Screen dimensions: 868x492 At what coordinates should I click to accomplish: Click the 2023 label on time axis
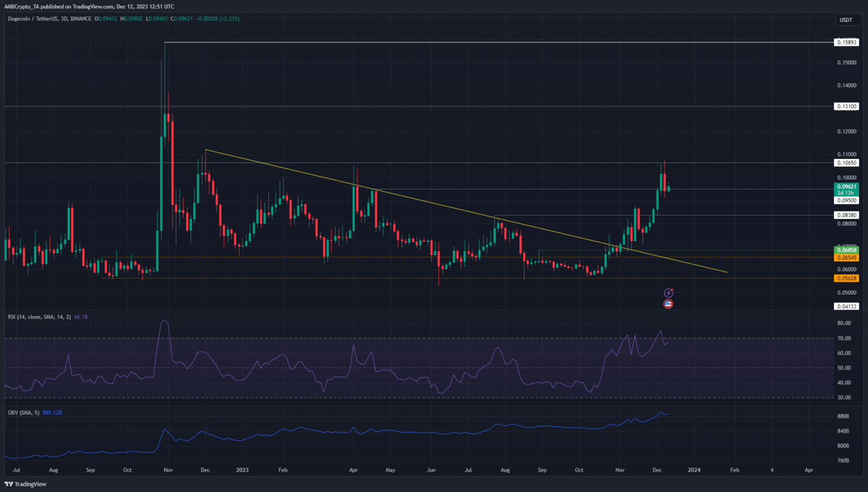click(242, 470)
